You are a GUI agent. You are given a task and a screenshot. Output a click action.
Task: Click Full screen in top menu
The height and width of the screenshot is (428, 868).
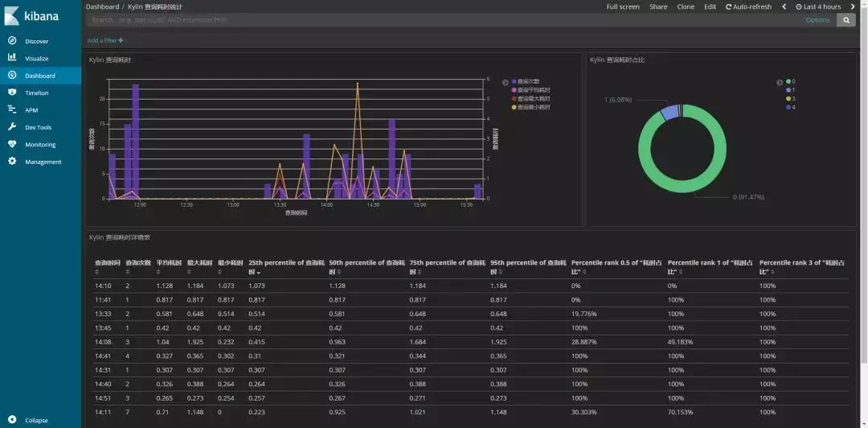click(623, 6)
